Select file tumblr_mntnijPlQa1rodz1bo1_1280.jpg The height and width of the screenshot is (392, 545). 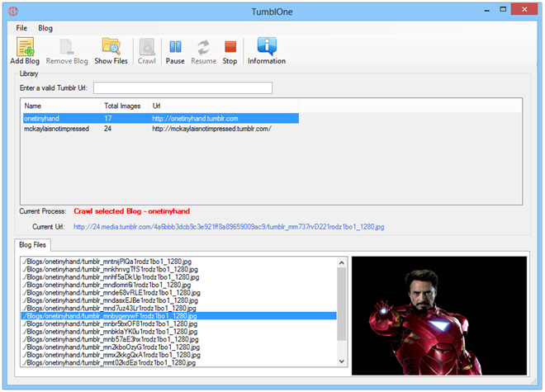click(178, 262)
